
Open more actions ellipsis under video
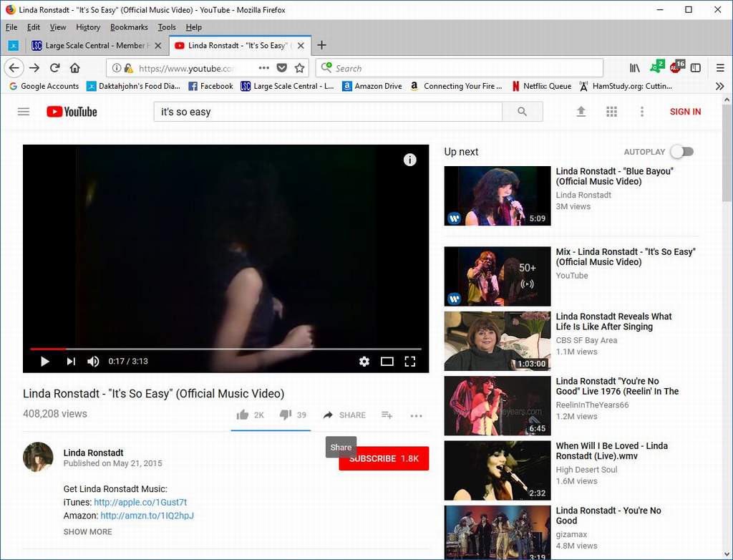pos(416,415)
